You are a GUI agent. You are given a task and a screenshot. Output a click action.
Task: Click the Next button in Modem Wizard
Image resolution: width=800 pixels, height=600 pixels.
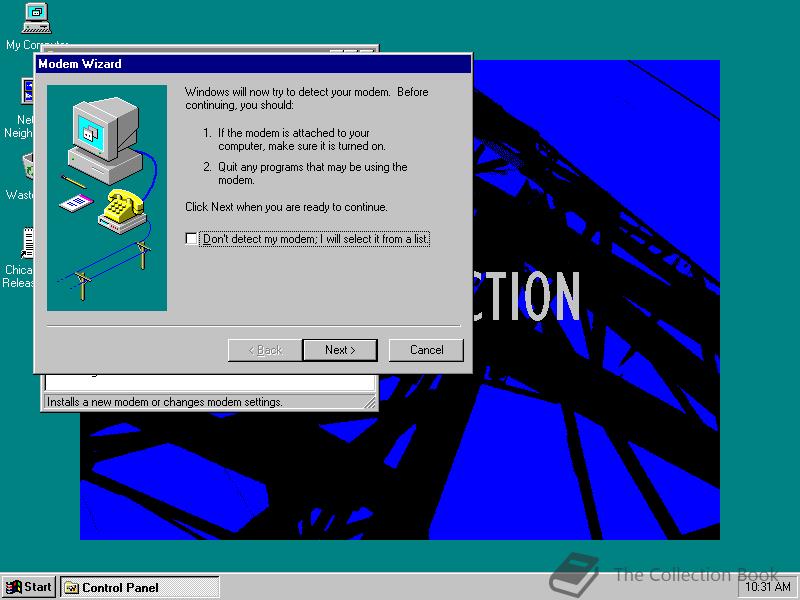[x=340, y=350]
